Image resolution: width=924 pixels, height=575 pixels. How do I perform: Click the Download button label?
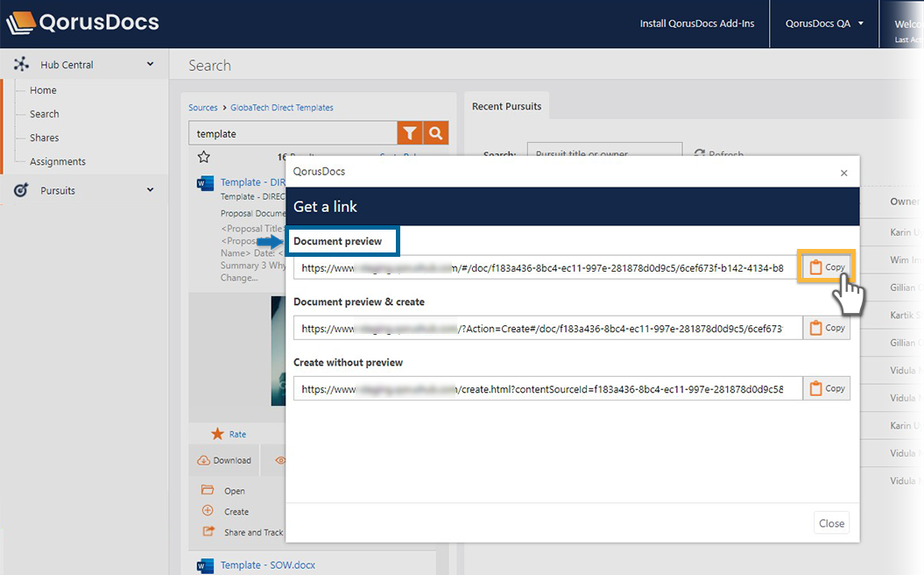pos(232,460)
